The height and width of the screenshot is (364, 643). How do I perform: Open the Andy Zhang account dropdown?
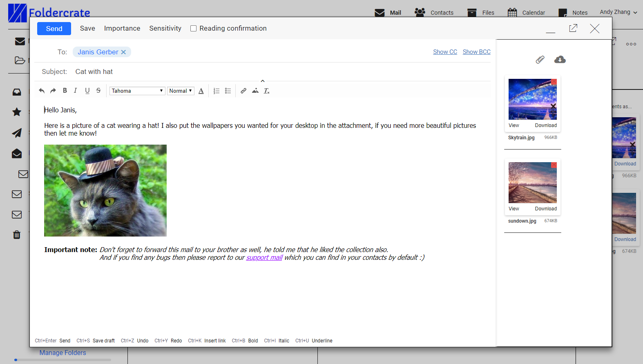tap(618, 12)
